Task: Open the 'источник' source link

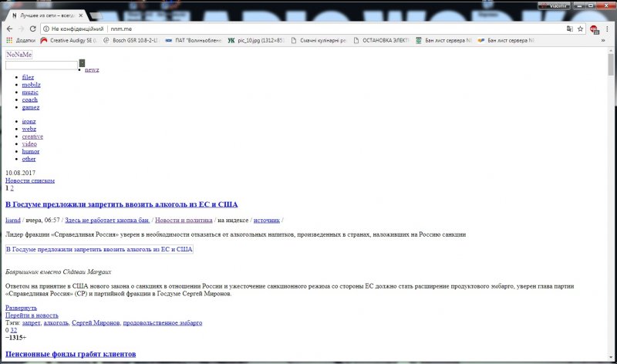Action: click(267, 220)
